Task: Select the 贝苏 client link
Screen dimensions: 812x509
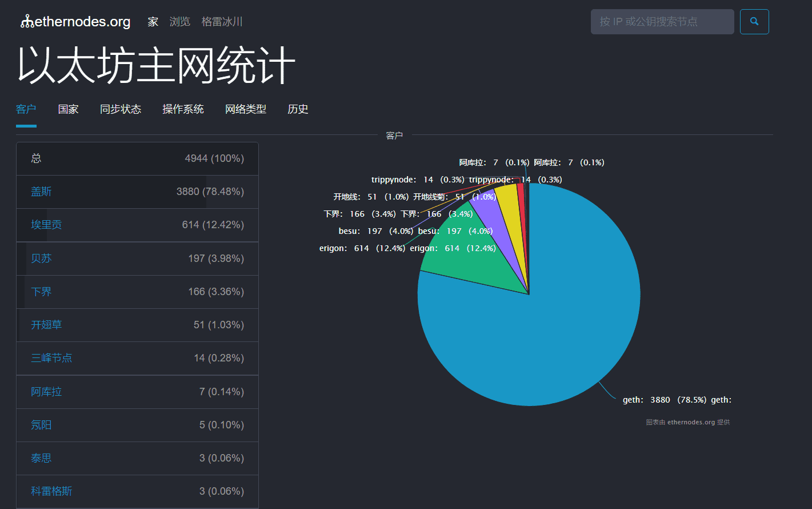Action: pyautogui.click(x=41, y=258)
